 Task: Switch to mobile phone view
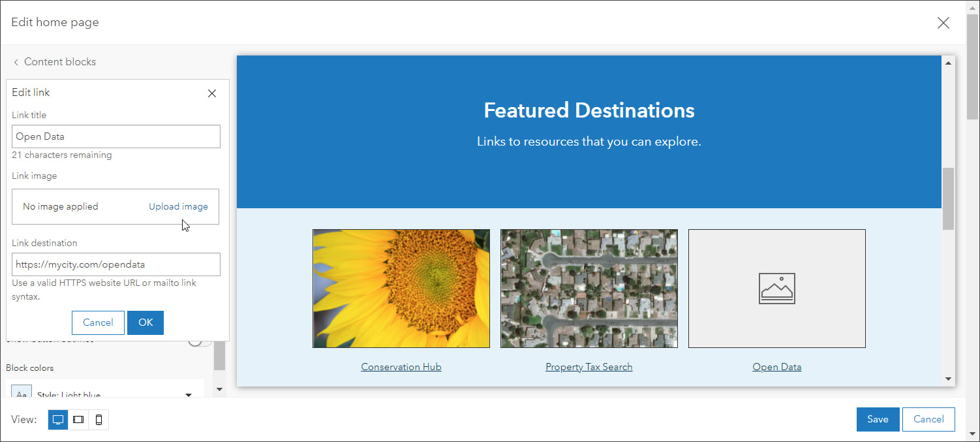coord(99,420)
